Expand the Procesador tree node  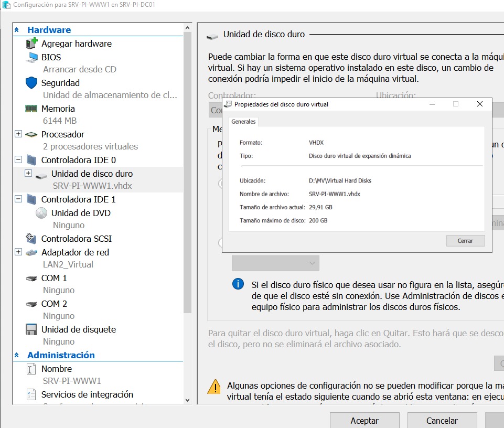pyautogui.click(x=18, y=134)
